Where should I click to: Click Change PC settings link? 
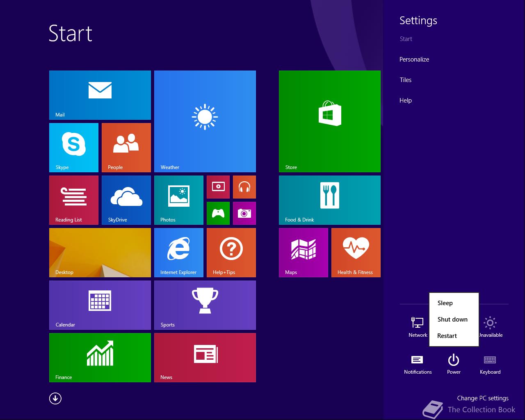483,398
